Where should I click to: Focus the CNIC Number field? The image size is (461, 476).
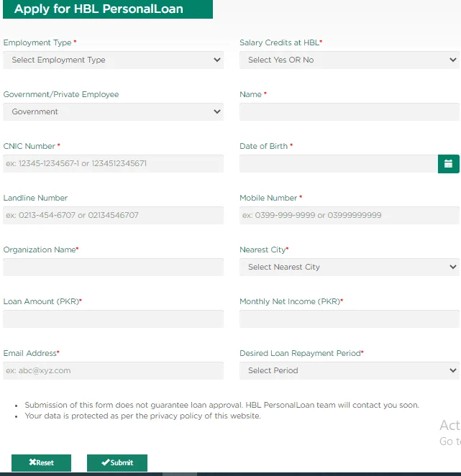pos(114,164)
